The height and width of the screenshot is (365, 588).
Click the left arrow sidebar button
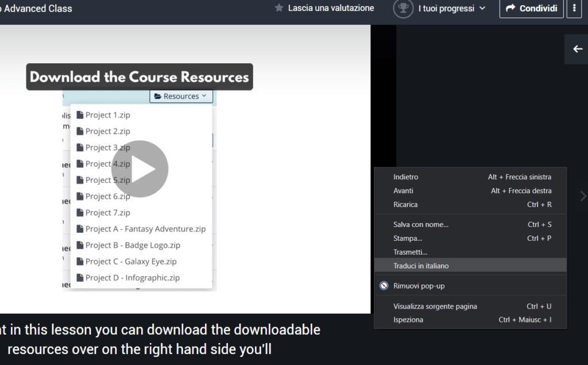(577, 49)
